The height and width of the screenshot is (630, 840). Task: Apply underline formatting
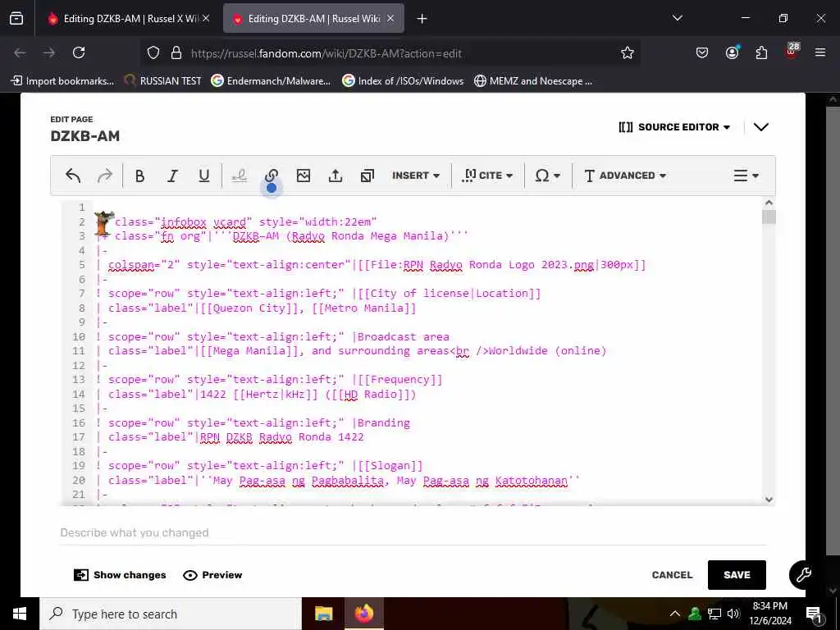[204, 176]
